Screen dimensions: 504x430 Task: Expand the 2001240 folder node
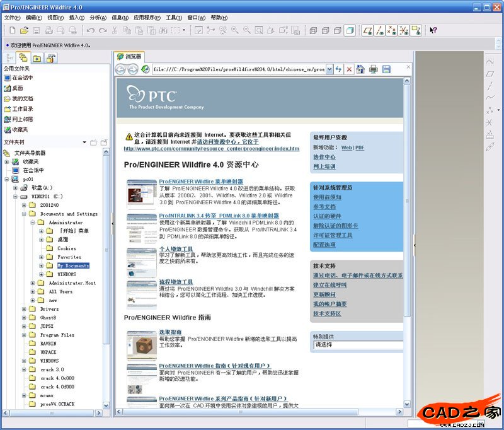coord(24,205)
